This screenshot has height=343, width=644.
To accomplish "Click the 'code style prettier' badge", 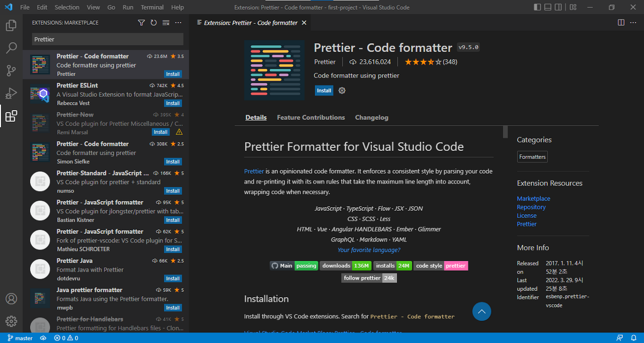I will (x=441, y=266).
